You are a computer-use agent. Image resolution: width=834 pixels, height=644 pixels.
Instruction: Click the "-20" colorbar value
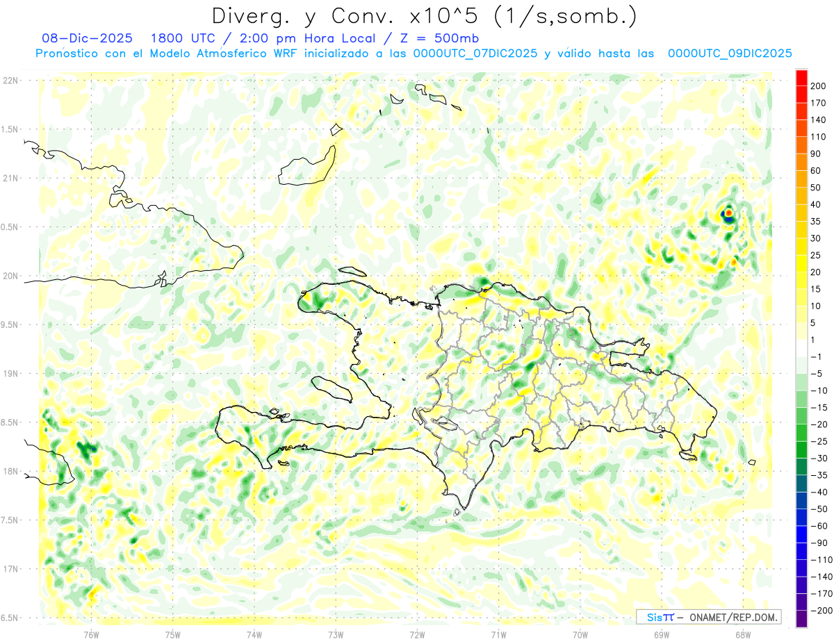pyautogui.click(x=820, y=424)
